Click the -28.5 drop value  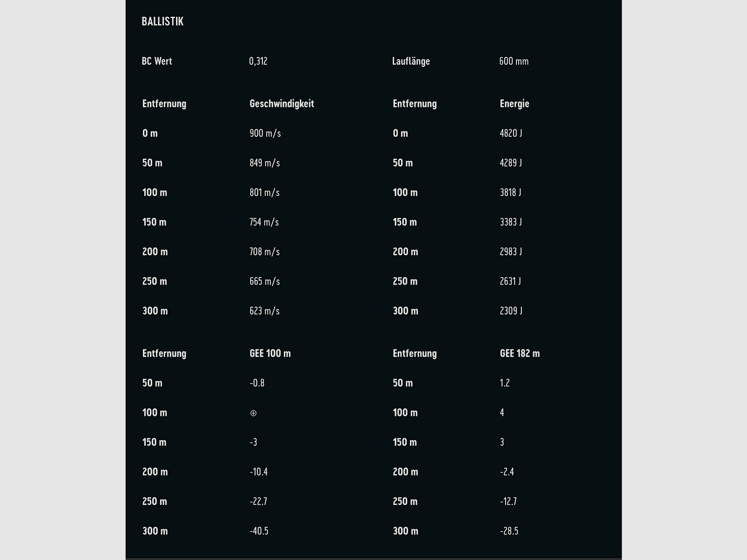coord(509,531)
